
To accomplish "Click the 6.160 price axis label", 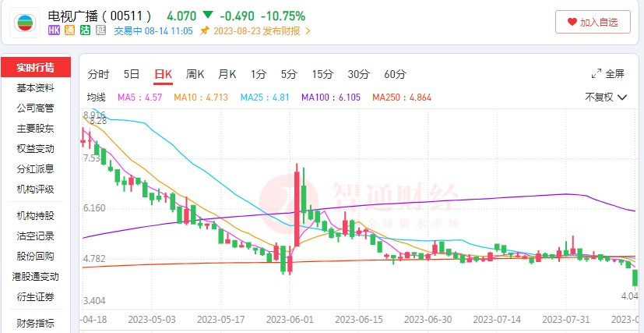I will click(x=94, y=208).
